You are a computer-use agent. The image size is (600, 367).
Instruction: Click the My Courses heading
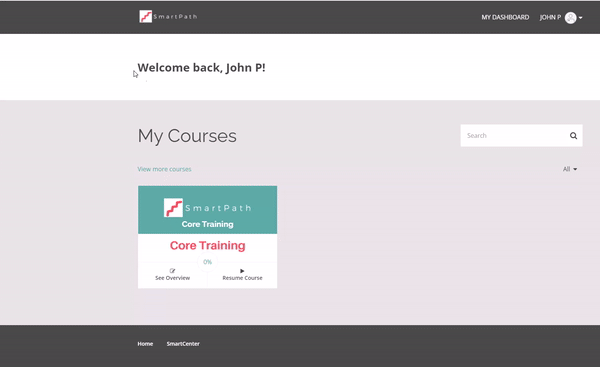[187, 136]
